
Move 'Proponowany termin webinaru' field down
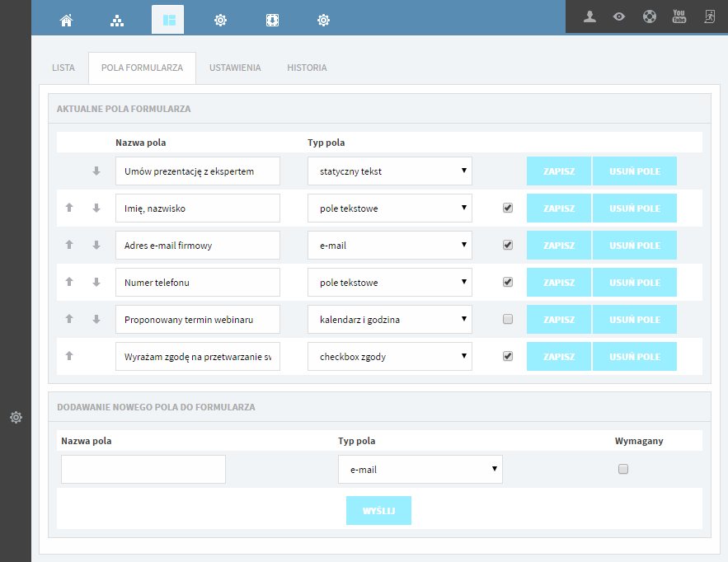tap(96, 319)
